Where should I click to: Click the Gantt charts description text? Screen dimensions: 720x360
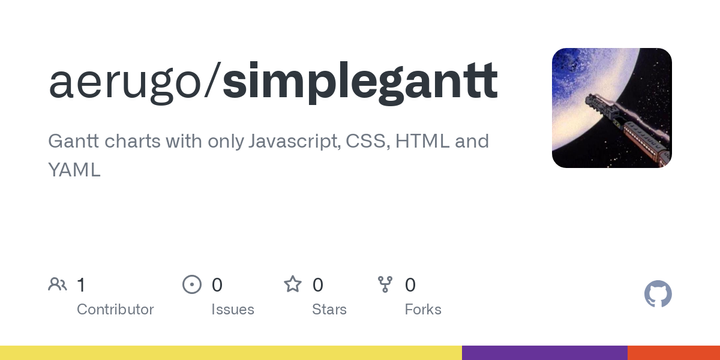click(269, 155)
